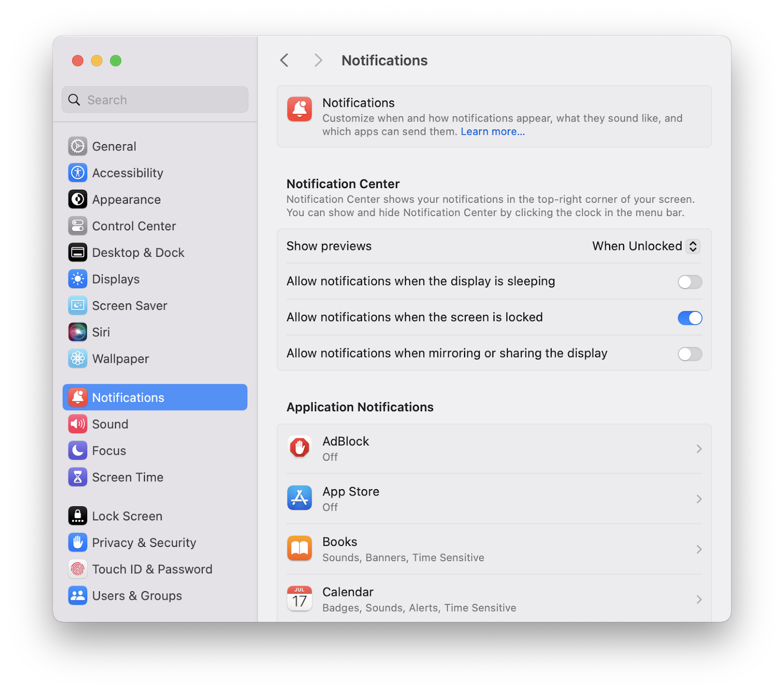The height and width of the screenshot is (692, 784).
Task: Click the AdBlock app icon
Action: pyautogui.click(x=299, y=448)
